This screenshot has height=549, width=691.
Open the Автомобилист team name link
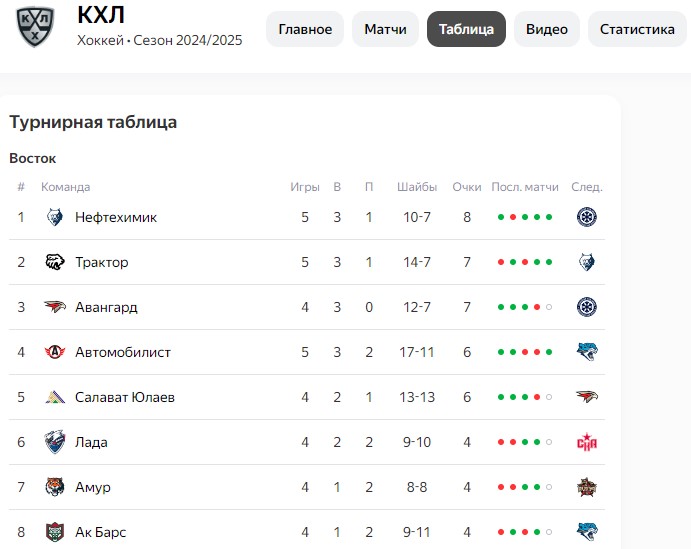(123, 352)
